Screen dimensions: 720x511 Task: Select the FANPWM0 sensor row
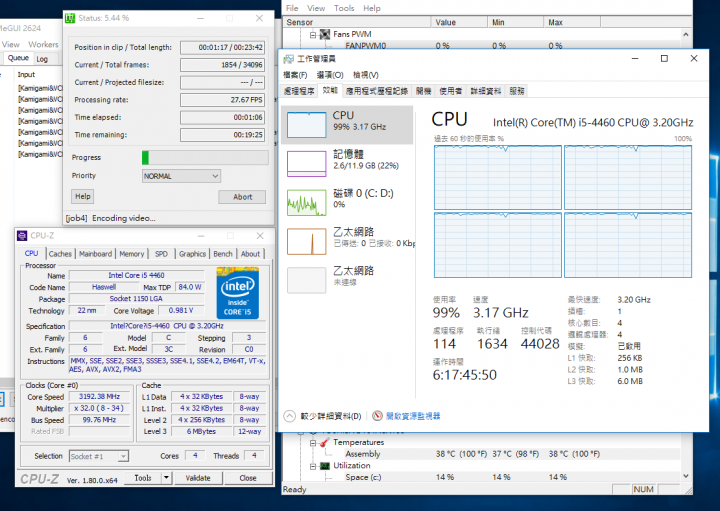coord(481,45)
